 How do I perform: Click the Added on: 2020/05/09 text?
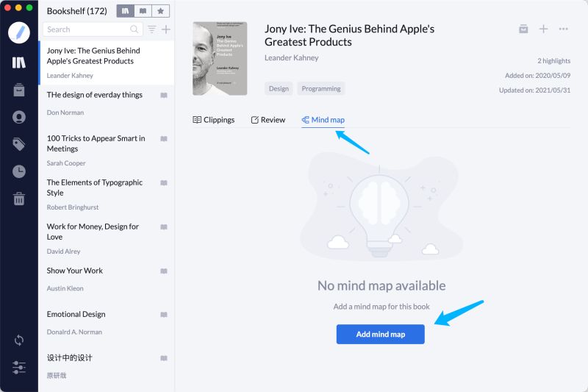(x=537, y=76)
